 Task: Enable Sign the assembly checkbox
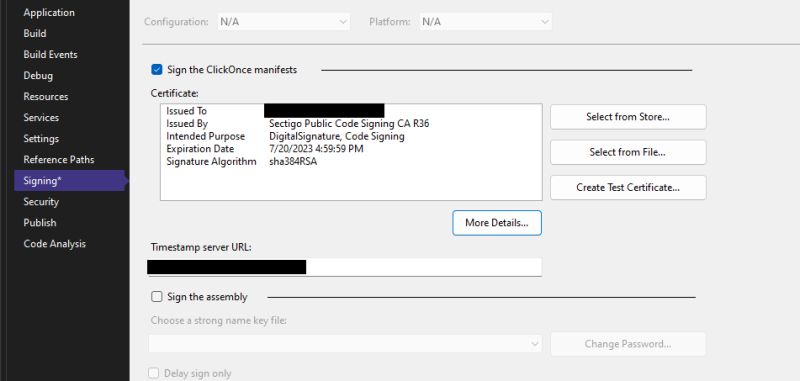pyautogui.click(x=157, y=297)
